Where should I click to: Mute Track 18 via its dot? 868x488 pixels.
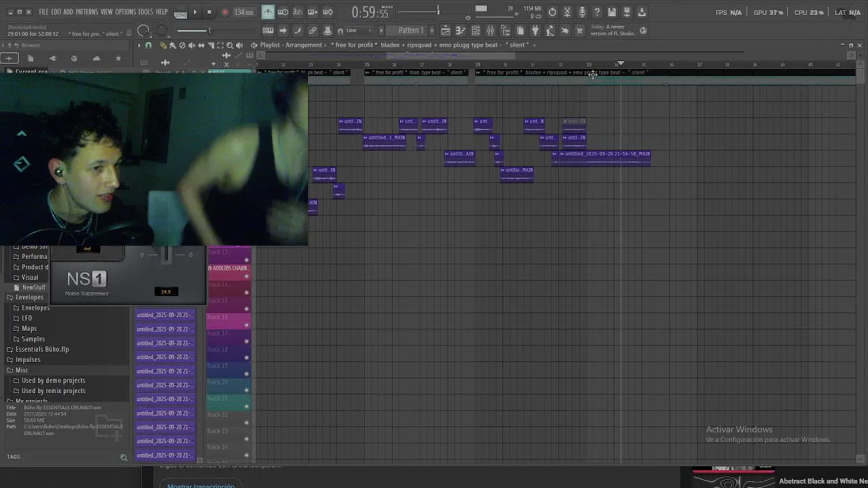pos(246,357)
